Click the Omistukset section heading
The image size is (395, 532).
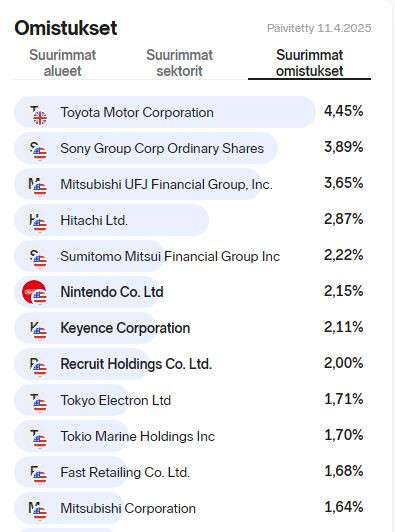click(x=66, y=28)
